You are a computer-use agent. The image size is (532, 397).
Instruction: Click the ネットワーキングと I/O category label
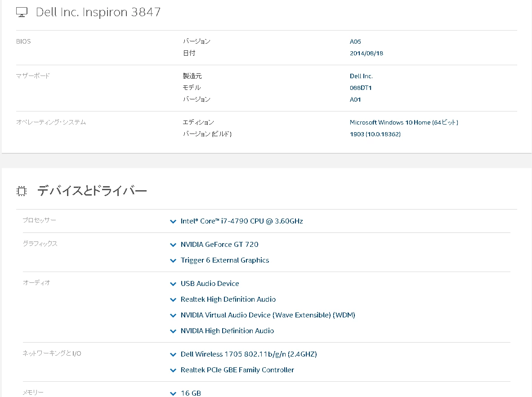click(52, 353)
